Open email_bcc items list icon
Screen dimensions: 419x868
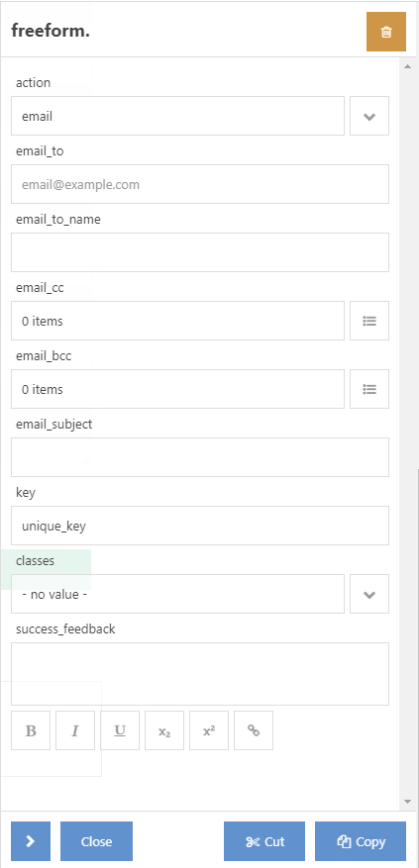[x=369, y=389]
